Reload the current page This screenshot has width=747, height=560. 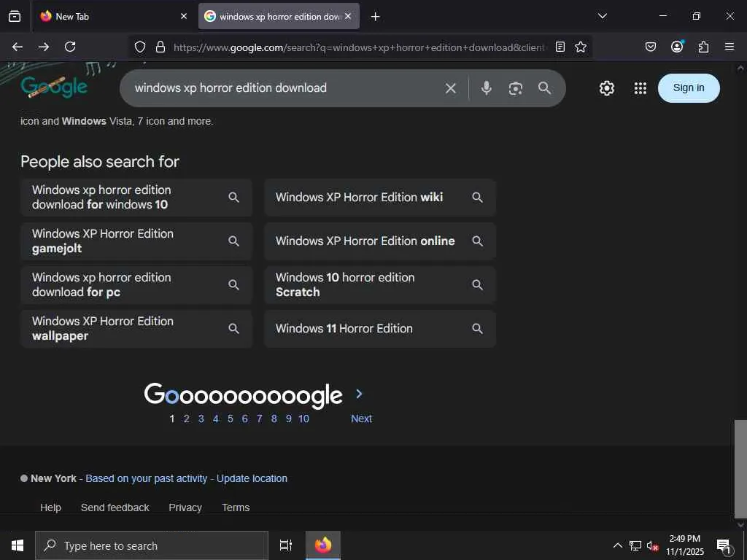click(x=70, y=47)
